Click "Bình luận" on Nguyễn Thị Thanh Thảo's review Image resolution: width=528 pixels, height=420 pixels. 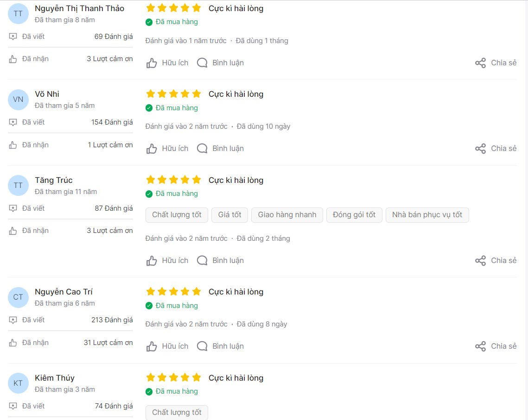point(228,63)
